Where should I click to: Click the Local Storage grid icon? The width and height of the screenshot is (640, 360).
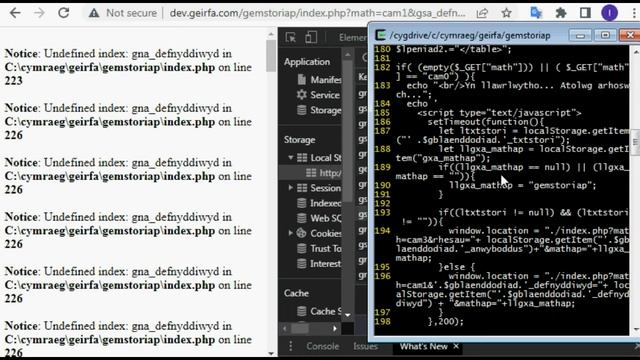pyautogui.click(x=302, y=158)
